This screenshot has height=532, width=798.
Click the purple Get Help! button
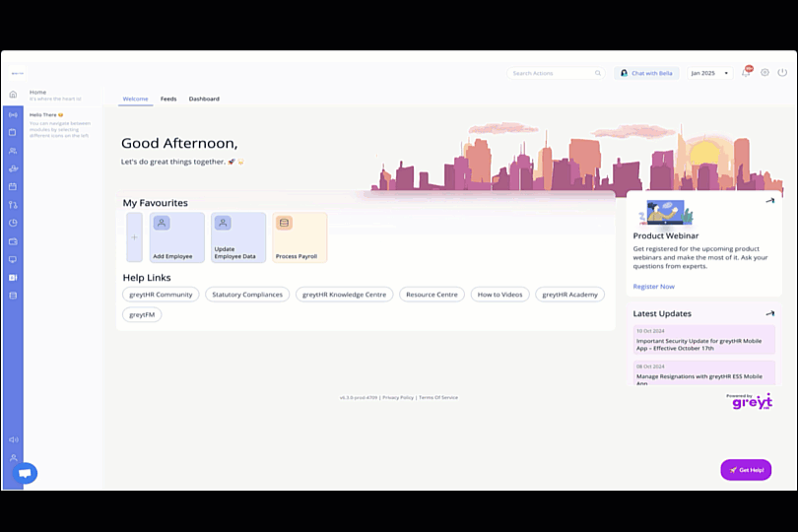tap(746, 470)
